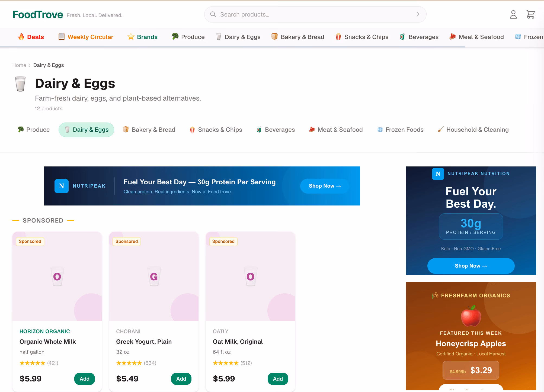
Task: Click the NutriPeak N logo in banner
Action: point(62,186)
